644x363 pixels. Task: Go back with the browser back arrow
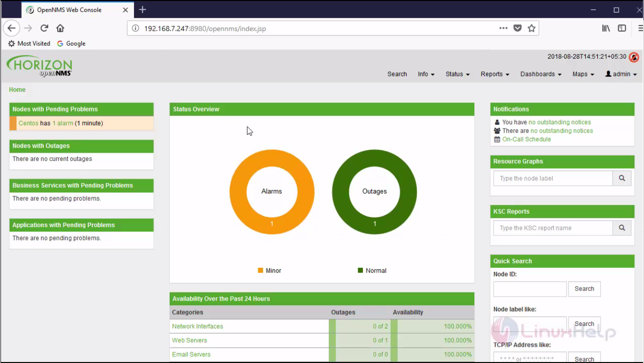pyautogui.click(x=12, y=28)
